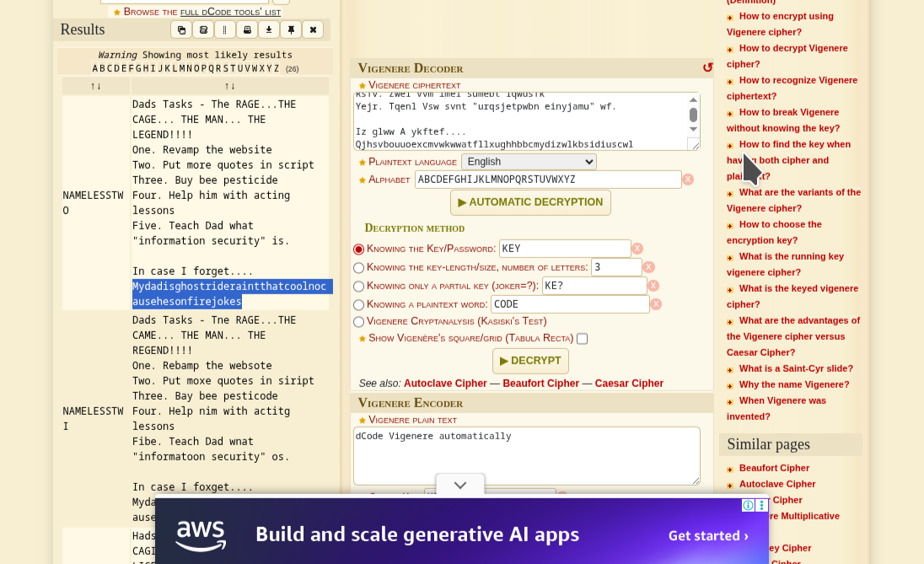
Task: Click the Alphabet input field
Action: tap(548, 180)
